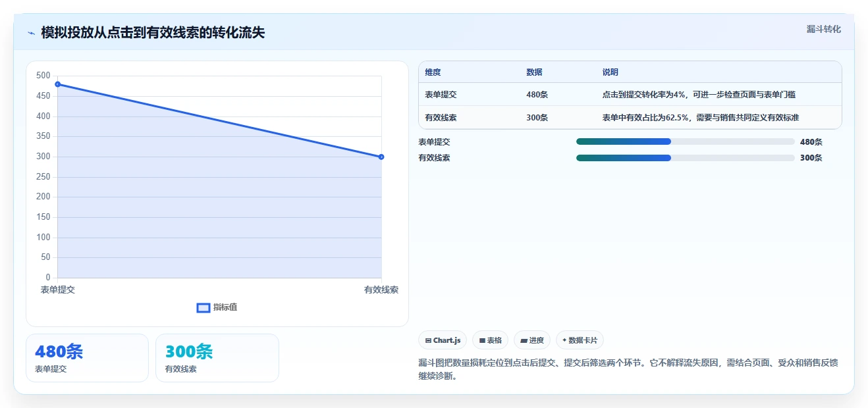Click the Chart.js chip icon
868x408 pixels.
[x=428, y=340]
